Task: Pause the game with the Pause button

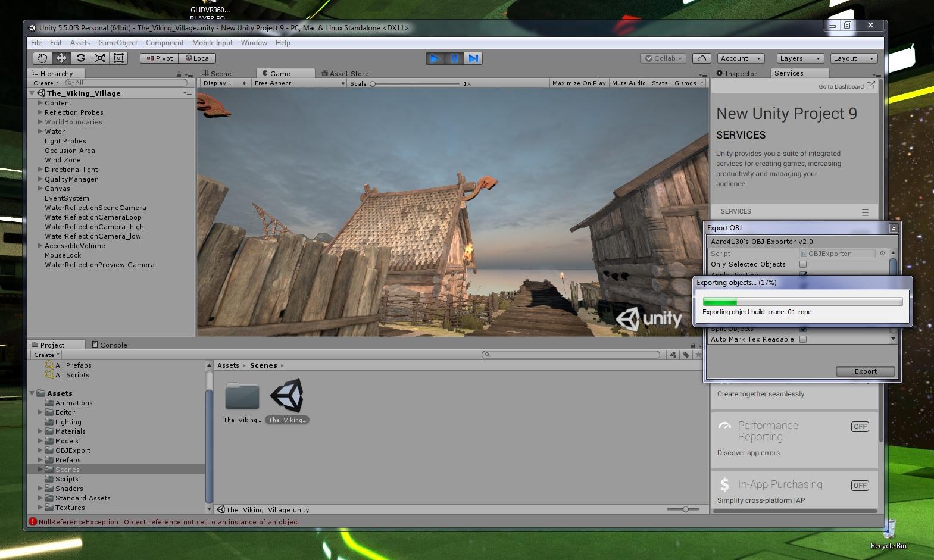Action: tap(454, 58)
